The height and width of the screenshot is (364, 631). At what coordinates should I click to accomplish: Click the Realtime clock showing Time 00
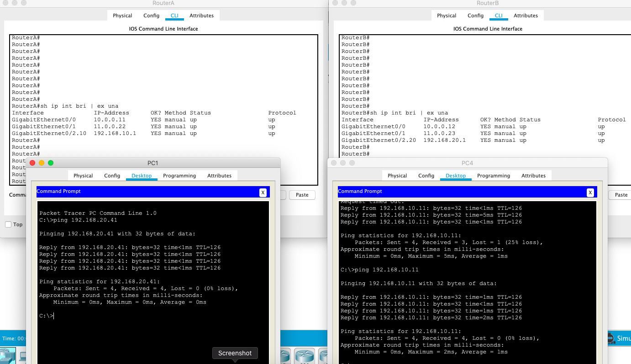pyautogui.click(x=14, y=338)
